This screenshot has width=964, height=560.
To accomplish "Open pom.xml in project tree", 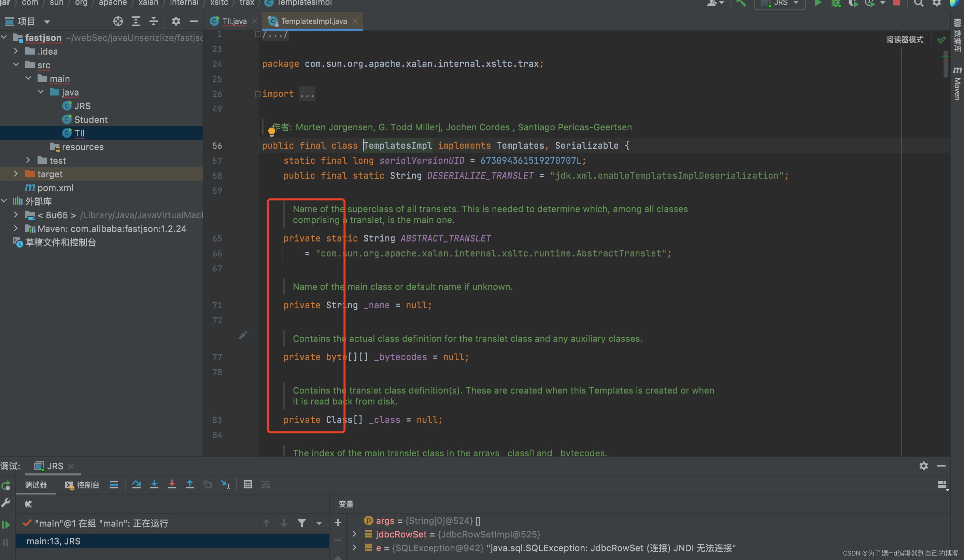I will click(55, 188).
